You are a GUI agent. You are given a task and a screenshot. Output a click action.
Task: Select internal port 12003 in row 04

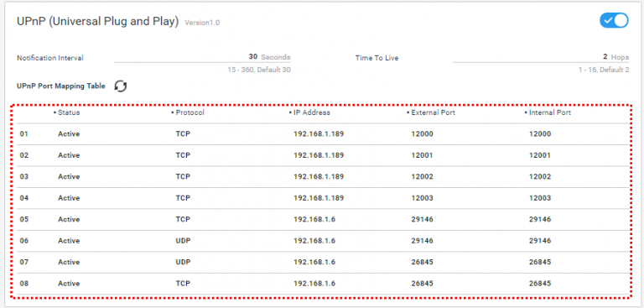click(540, 198)
